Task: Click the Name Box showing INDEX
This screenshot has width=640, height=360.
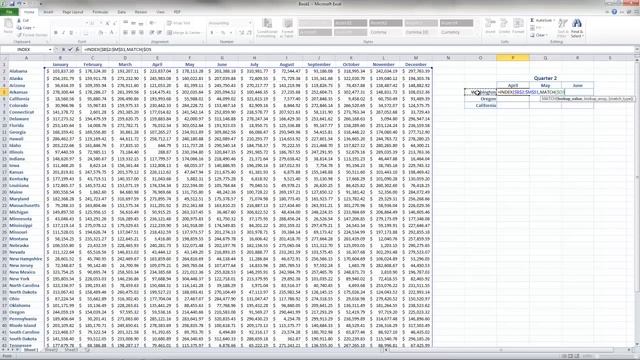Action: coord(24,49)
